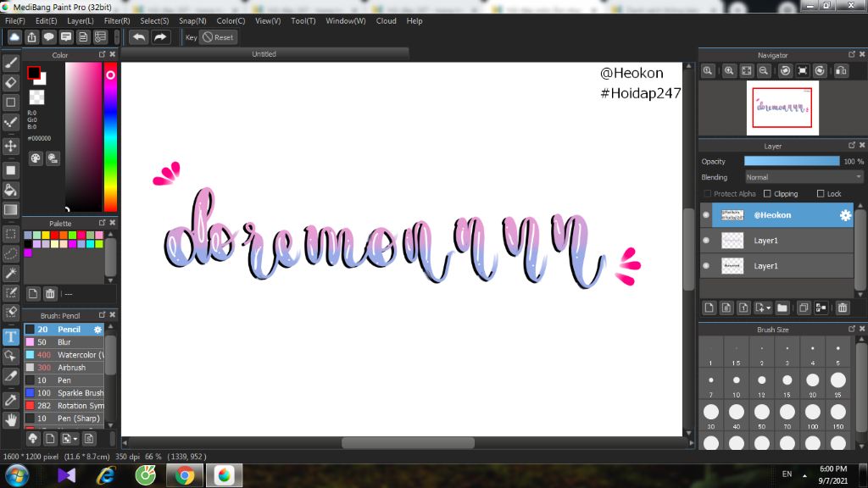This screenshot has height=488, width=868.
Task: Open the File(F) menu
Action: pyautogui.click(x=15, y=21)
